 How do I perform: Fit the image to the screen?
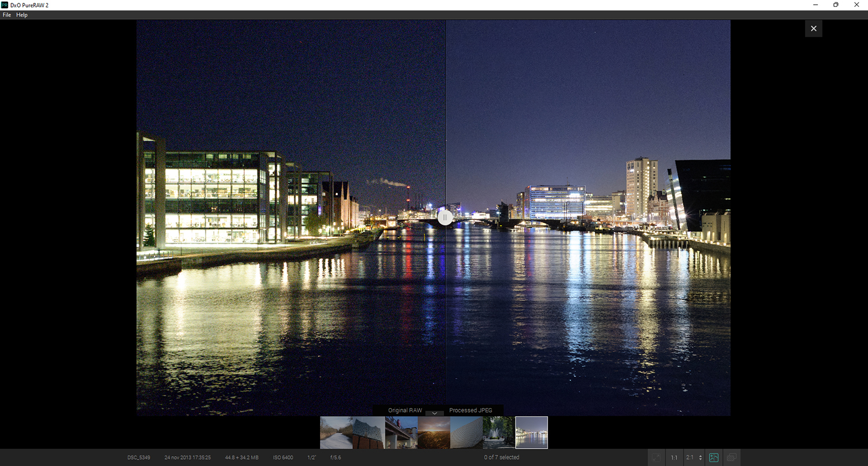pyautogui.click(x=656, y=457)
